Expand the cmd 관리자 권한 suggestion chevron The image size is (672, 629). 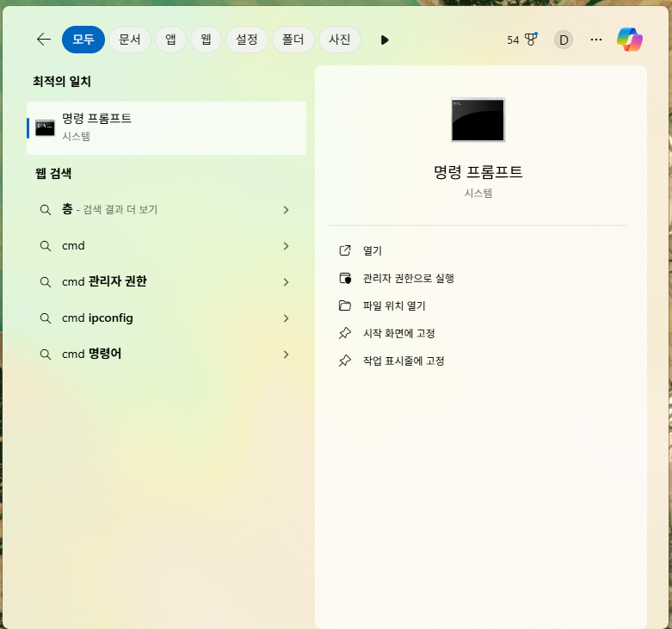point(286,282)
